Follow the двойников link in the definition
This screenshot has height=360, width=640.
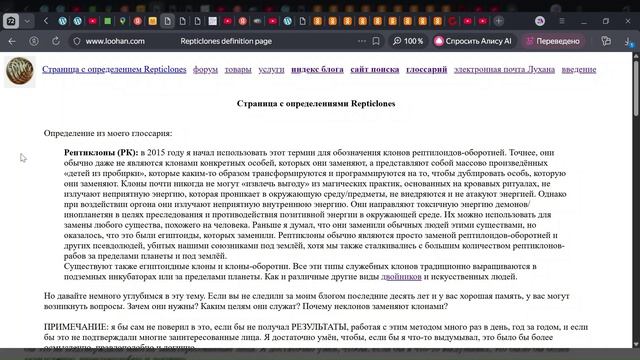click(x=401, y=277)
